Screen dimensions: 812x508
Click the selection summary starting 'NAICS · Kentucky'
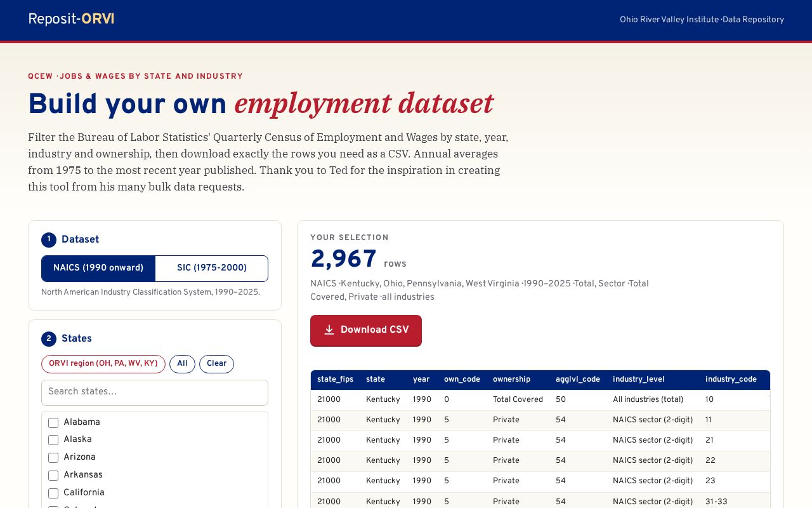click(x=480, y=291)
